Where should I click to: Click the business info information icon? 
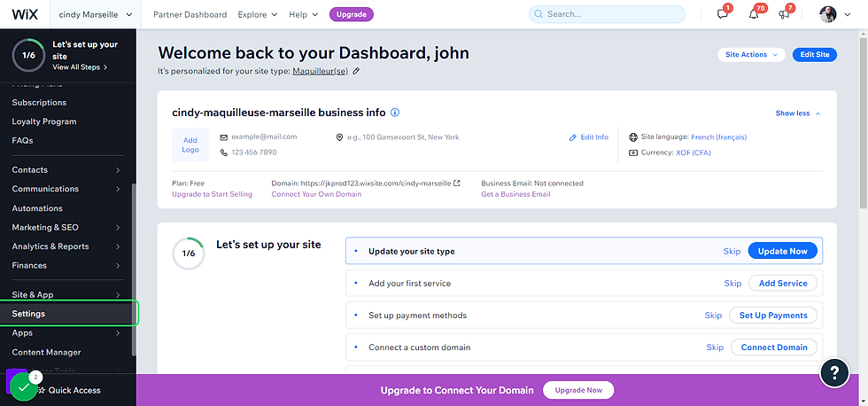click(395, 113)
